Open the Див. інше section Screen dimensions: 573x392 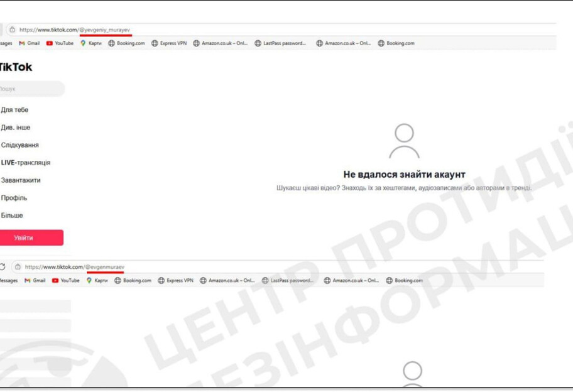coord(16,128)
